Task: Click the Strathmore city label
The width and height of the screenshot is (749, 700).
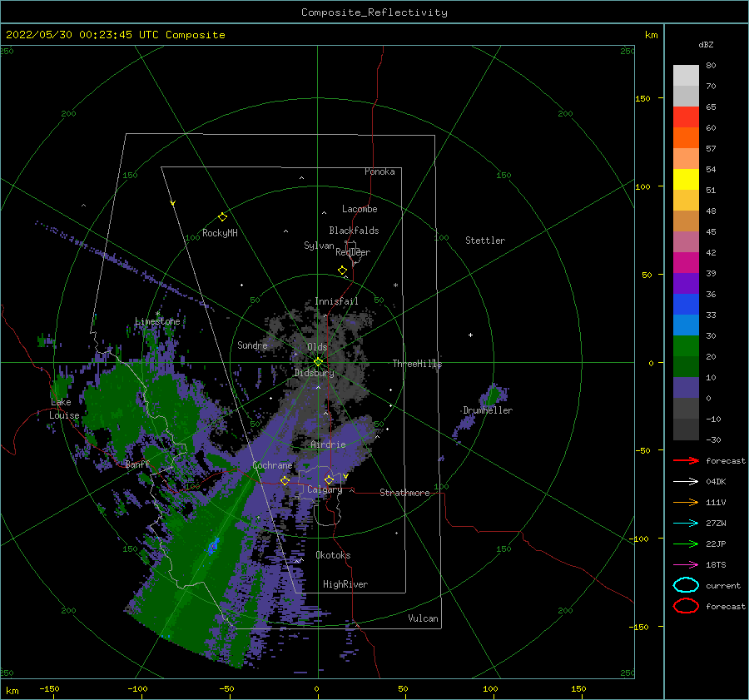Action: coord(404,493)
